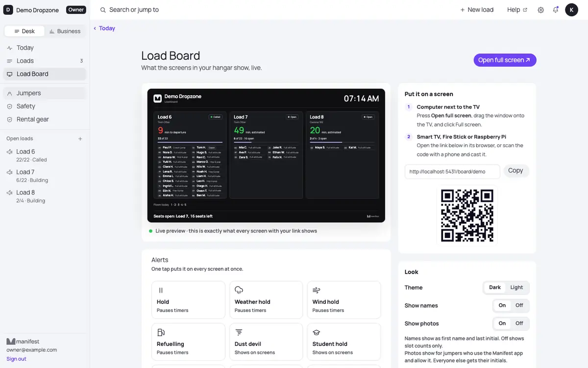Open the notifications bell
Viewport: 588px width, 368px height.
coord(556,10)
